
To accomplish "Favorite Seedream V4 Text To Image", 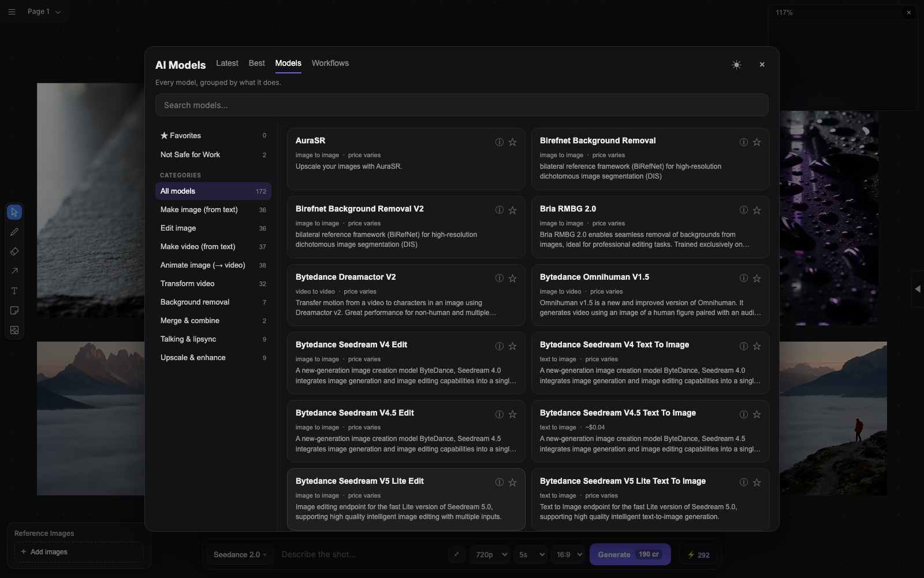I will click(757, 346).
